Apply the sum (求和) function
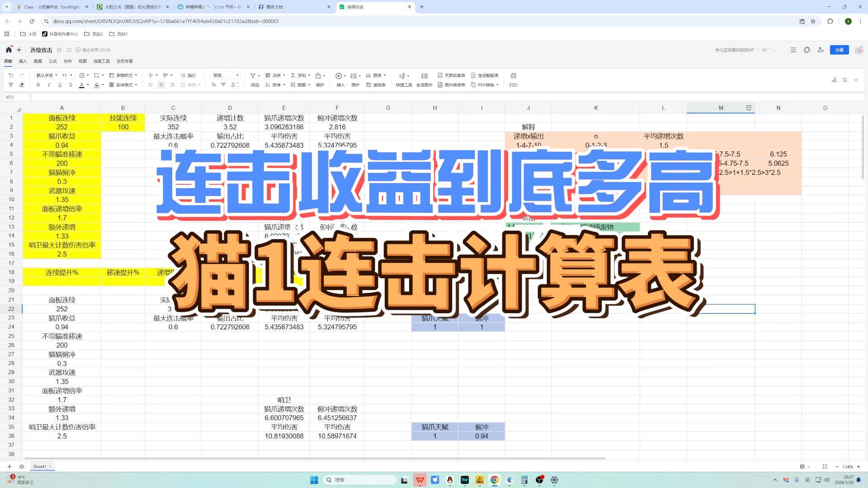Viewport: 868px width, 488px height. (x=299, y=76)
